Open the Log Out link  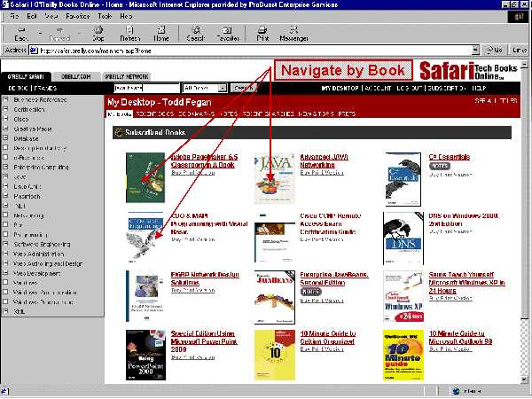click(x=409, y=88)
